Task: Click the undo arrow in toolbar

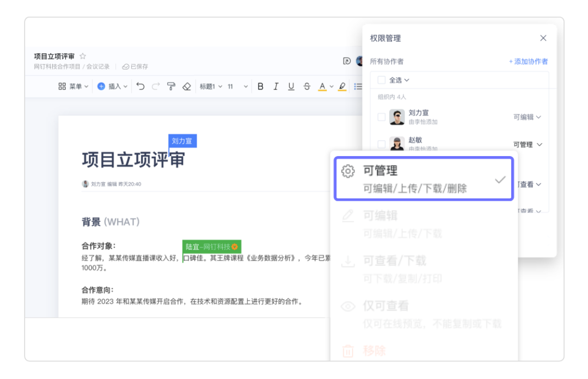Action: point(140,86)
